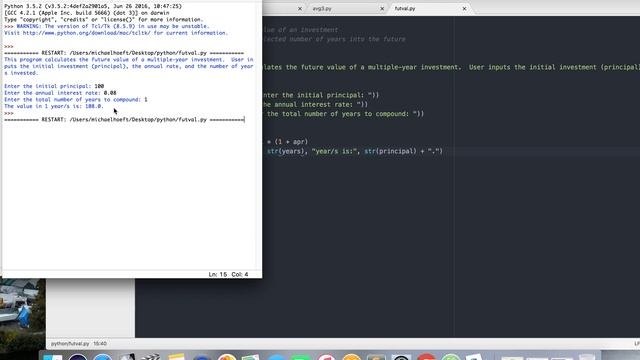Click the editor line containing str(years) and str(principal)
640x360 pixels.
pos(354,151)
